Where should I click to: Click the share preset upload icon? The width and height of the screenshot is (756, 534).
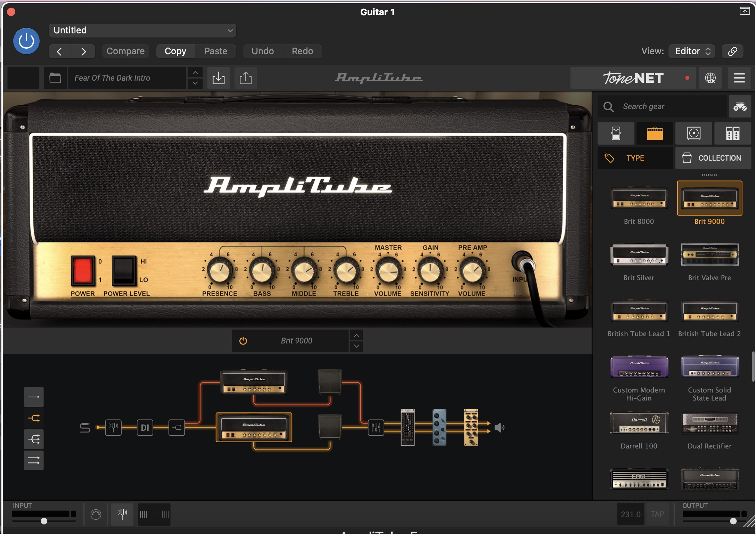[246, 78]
